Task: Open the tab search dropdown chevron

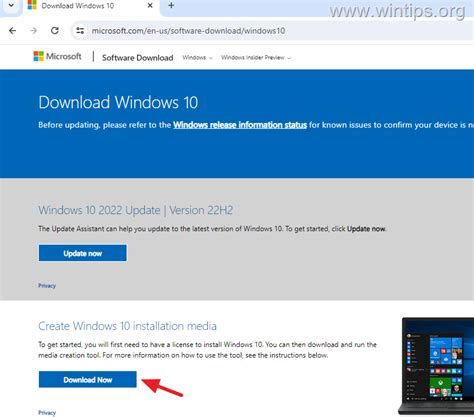Action: click(x=11, y=5)
